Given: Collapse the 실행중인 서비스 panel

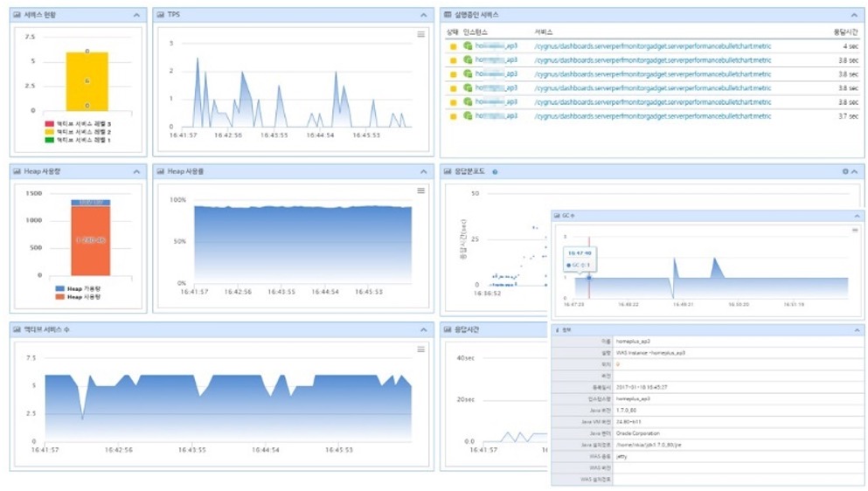Looking at the screenshot, I should coord(854,16).
